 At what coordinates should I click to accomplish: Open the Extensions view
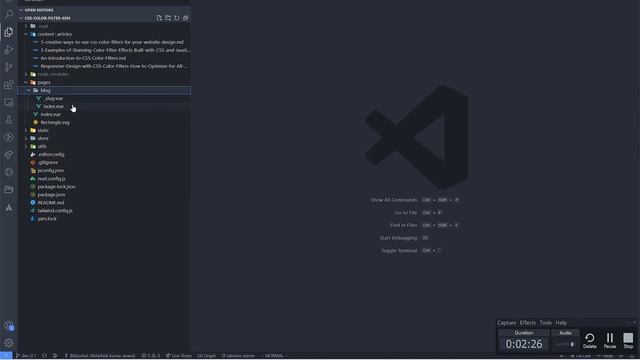click(9, 84)
